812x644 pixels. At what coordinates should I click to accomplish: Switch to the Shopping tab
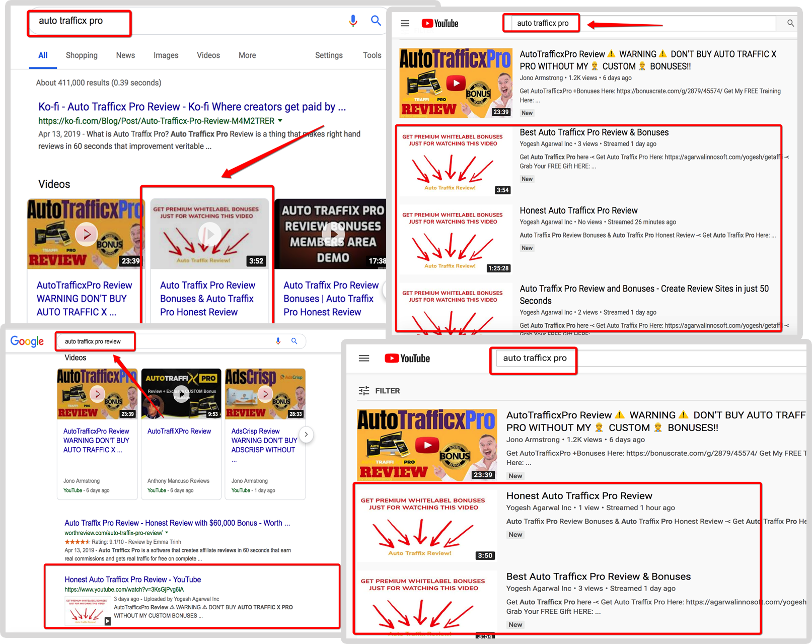coord(82,55)
